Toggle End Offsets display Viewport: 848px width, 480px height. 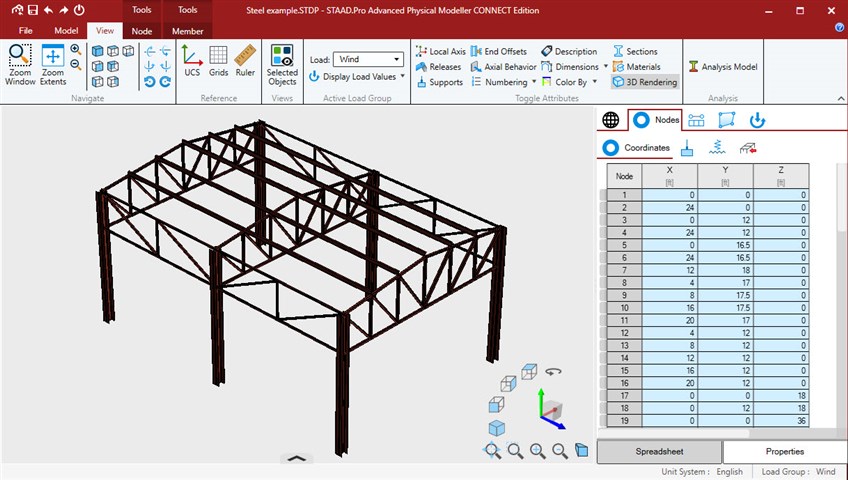[499, 51]
